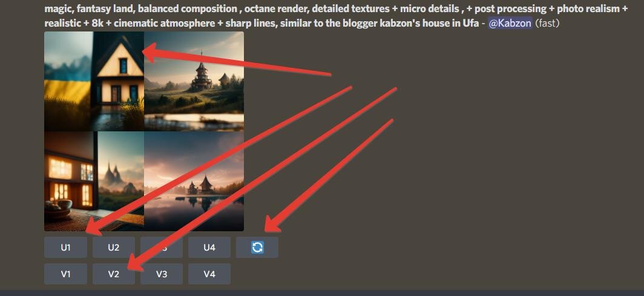Generate variations of image two with V2
Screen dimensions: 644x296
coord(113,274)
